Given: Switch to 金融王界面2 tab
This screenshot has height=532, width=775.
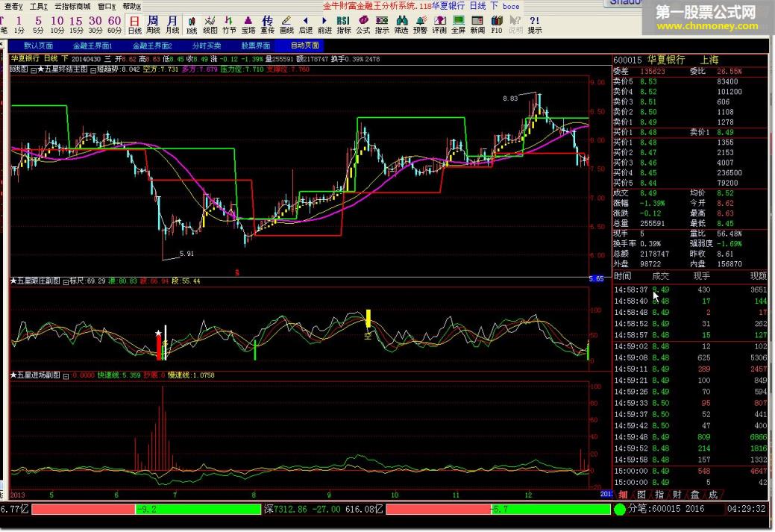Looking at the screenshot, I should pyautogui.click(x=152, y=46).
